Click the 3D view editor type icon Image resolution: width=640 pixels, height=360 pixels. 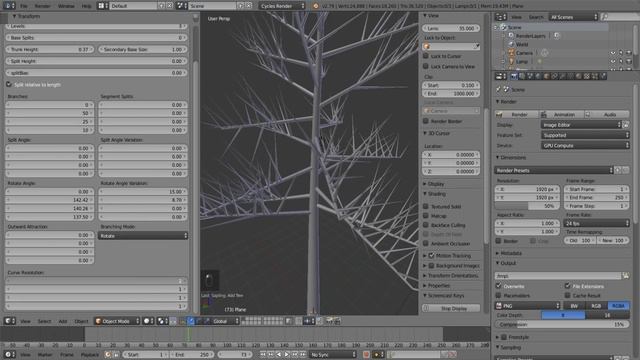[x=10, y=321]
